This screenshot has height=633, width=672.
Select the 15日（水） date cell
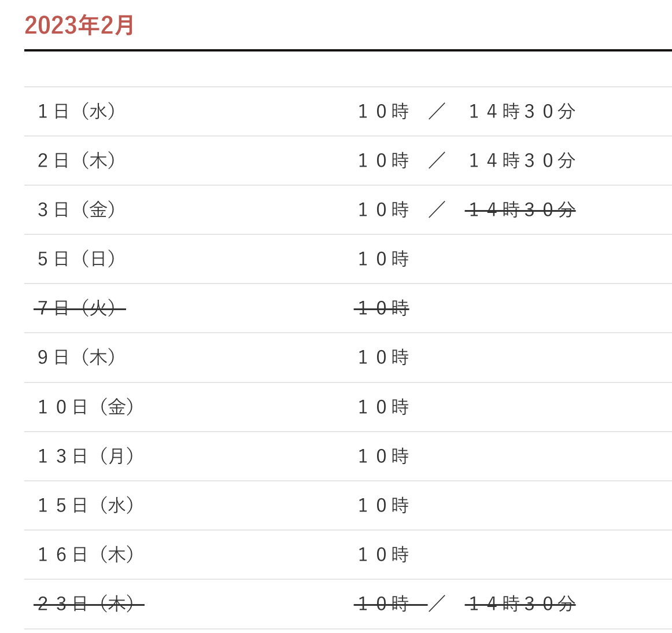87,506
